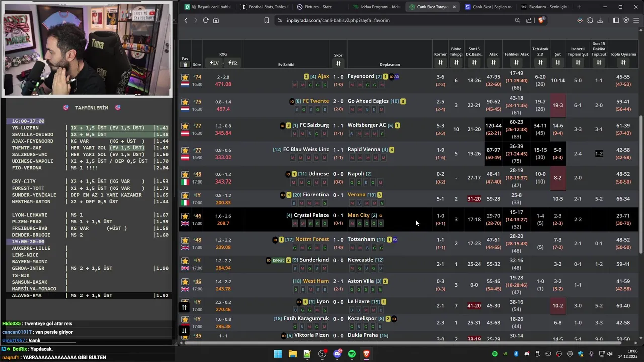
Task: Bookmark this page icon
Action: tap(267, 20)
